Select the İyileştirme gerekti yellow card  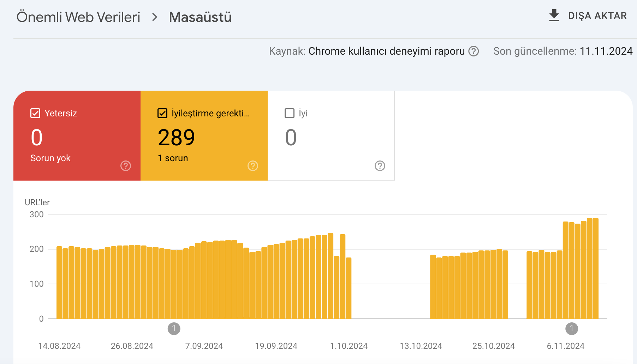[204, 135]
